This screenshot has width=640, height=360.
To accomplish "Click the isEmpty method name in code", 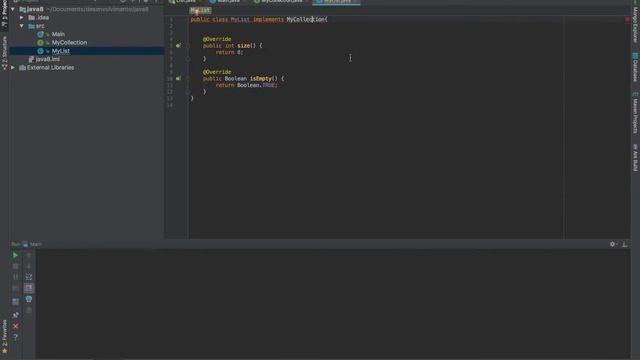I will coord(261,78).
